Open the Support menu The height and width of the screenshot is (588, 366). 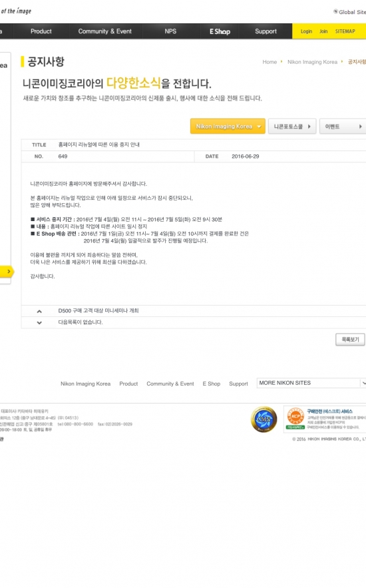pyautogui.click(x=266, y=31)
